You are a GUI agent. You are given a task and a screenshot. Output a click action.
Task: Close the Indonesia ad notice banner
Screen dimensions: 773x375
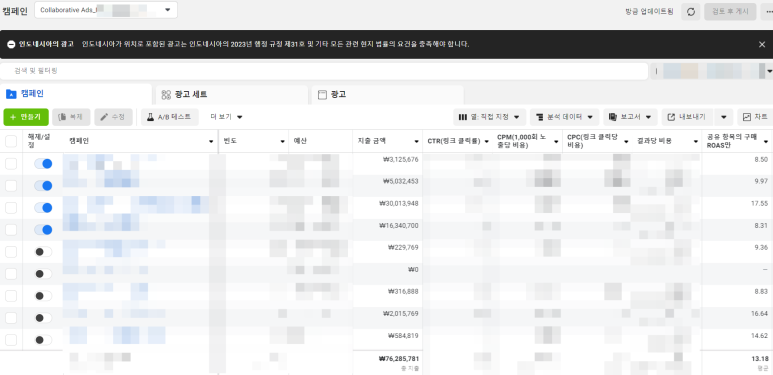coord(762,44)
